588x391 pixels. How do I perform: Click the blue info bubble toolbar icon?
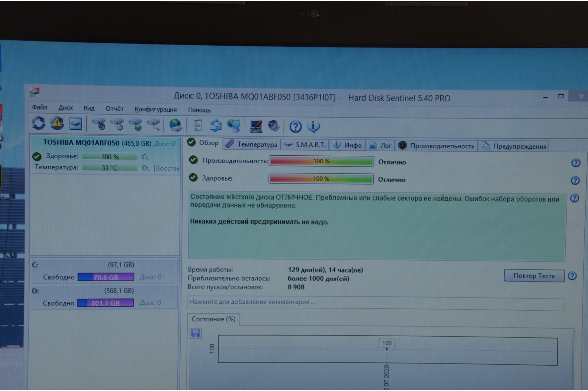pos(313,126)
